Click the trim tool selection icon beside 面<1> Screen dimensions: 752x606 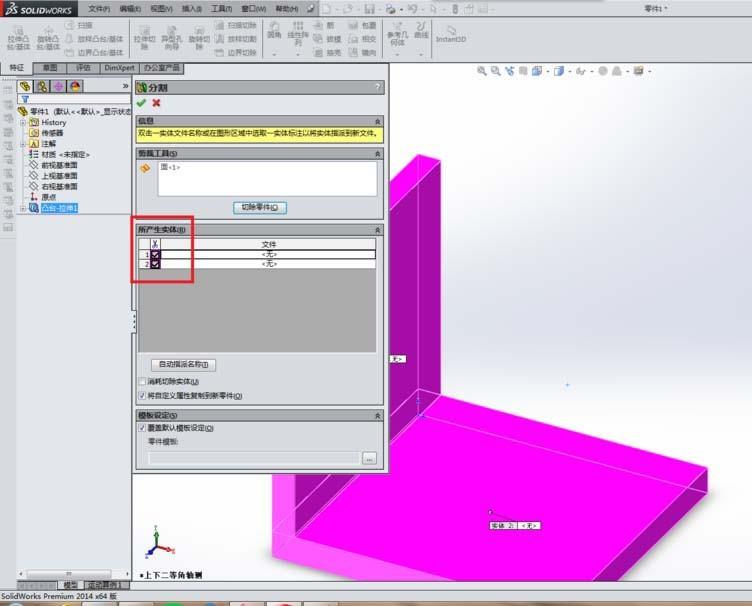click(145, 168)
